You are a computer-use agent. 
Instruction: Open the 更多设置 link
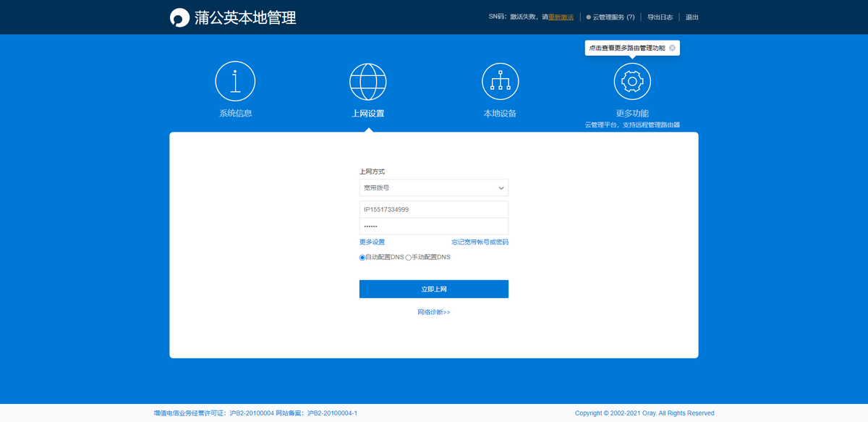pyautogui.click(x=372, y=242)
